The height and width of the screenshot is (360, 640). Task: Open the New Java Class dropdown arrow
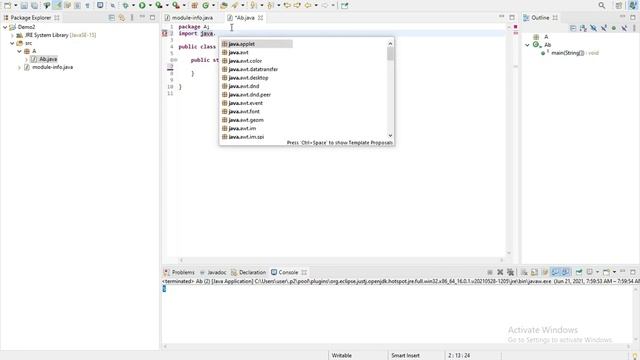point(213,5)
